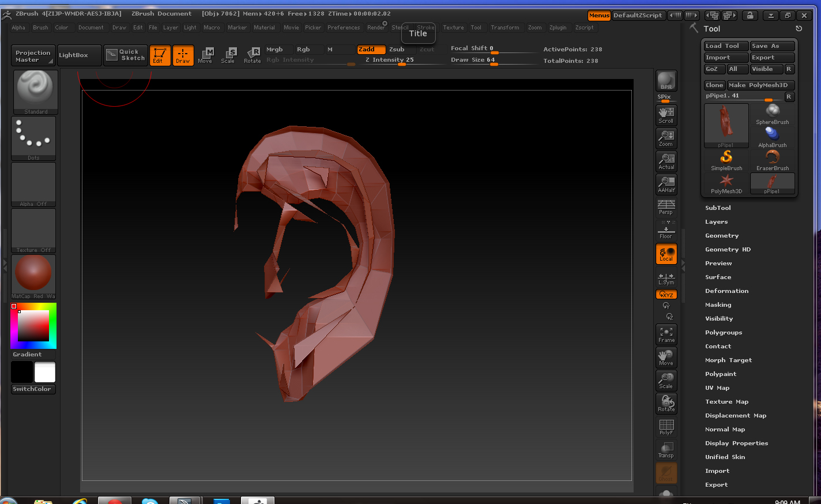The height and width of the screenshot is (504, 821).
Task: Open the Texture menu
Action: pyautogui.click(x=454, y=27)
